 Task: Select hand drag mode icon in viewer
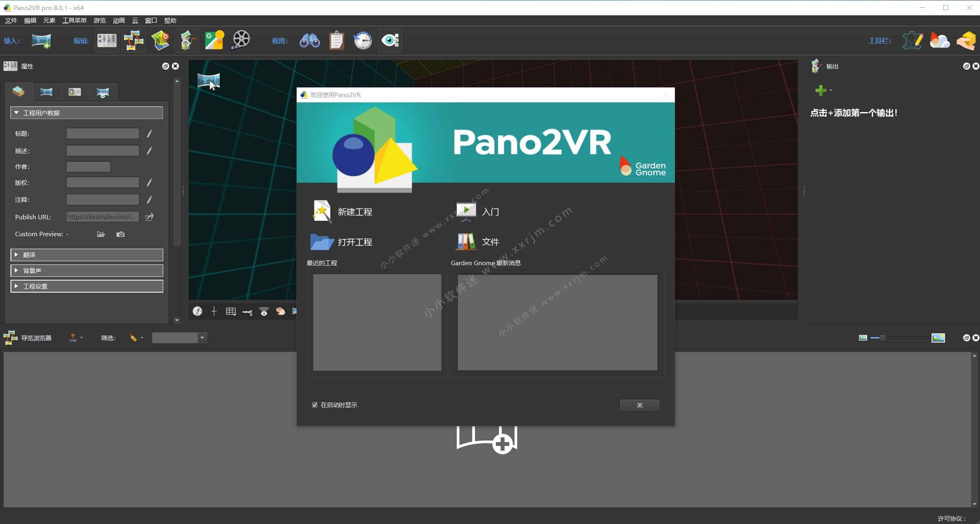[280, 311]
